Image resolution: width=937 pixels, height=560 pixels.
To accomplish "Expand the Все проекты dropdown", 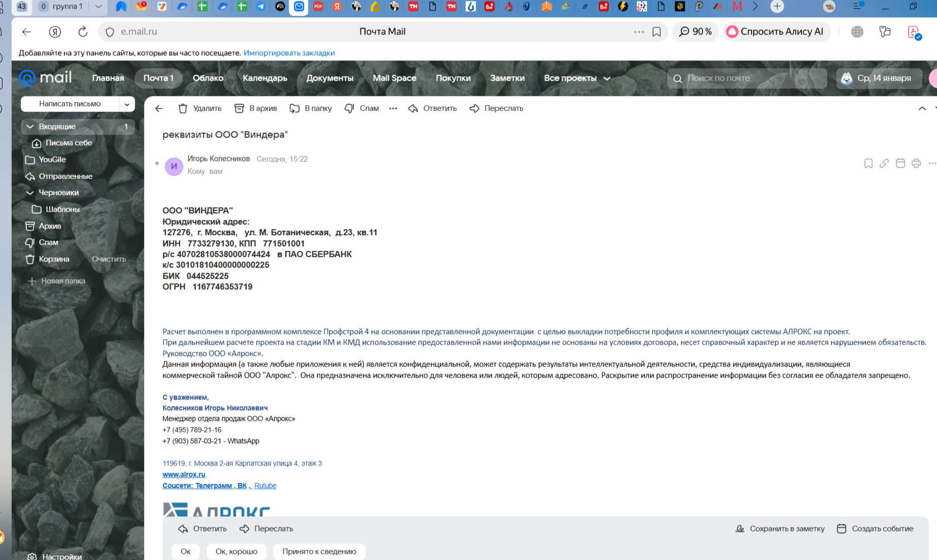I will tap(577, 78).
